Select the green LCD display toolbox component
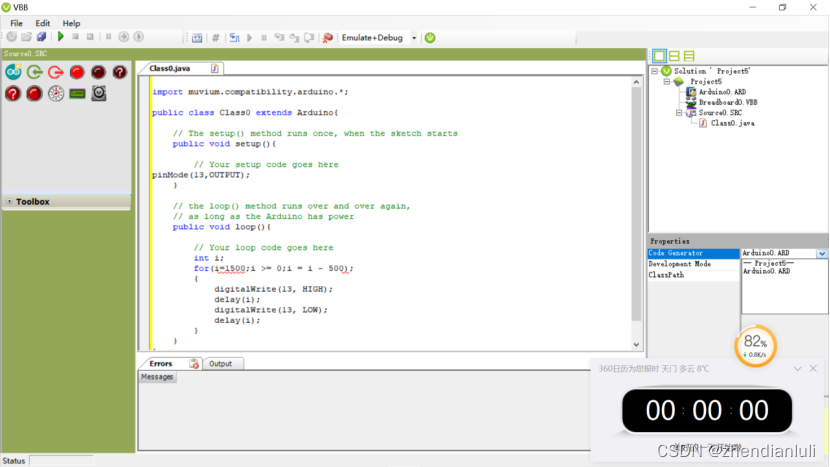This screenshot has width=830, height=467. pos(77,94)
